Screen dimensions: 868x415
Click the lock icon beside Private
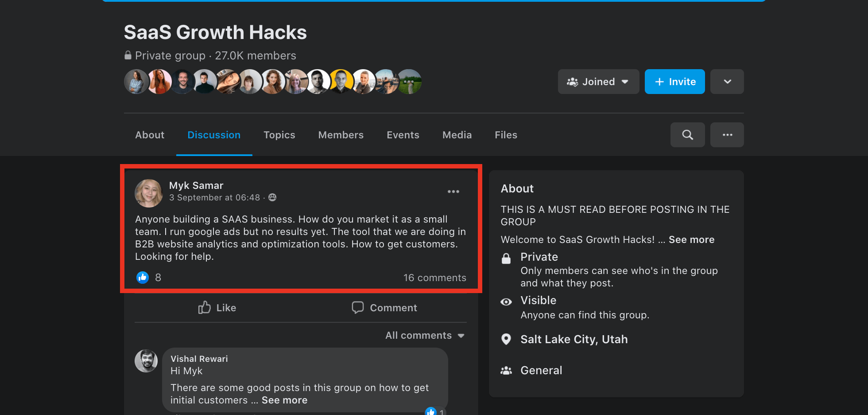[x=506, y=258]
